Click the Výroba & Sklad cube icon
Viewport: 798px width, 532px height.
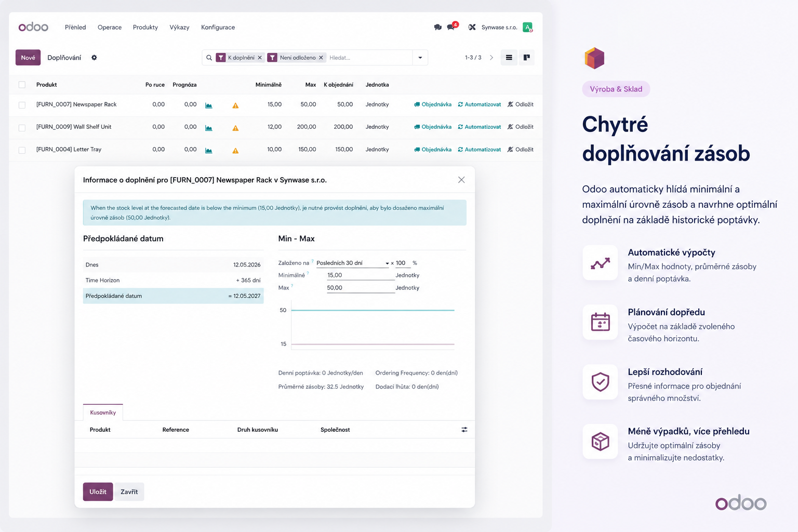click(594, 58)
